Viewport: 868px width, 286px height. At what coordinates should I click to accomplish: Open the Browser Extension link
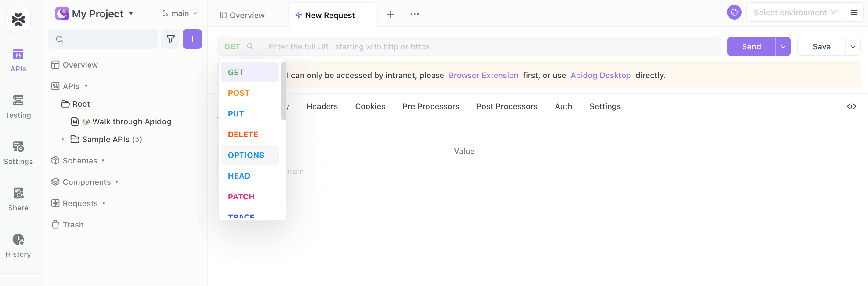(484, 75)
